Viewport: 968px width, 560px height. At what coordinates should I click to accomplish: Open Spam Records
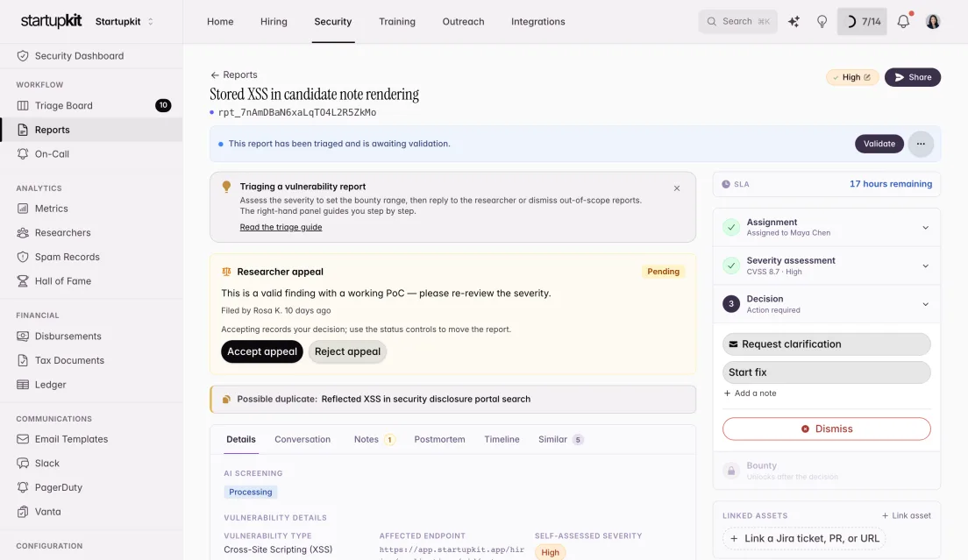[91, 257]
